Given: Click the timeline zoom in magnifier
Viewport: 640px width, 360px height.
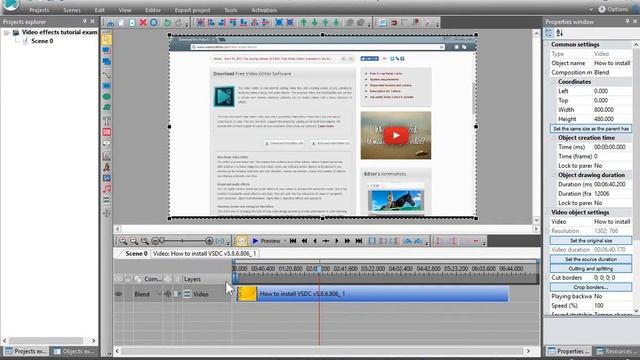Looking at the screenshot, I should point(123,241).
